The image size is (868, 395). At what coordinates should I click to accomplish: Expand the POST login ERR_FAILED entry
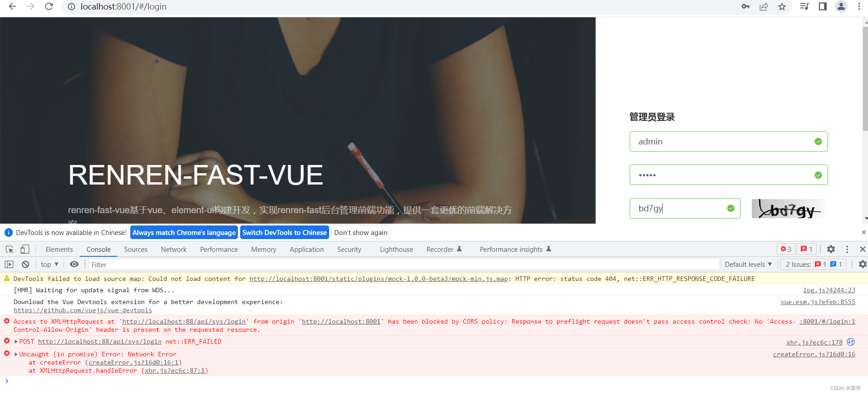point(16,341)
